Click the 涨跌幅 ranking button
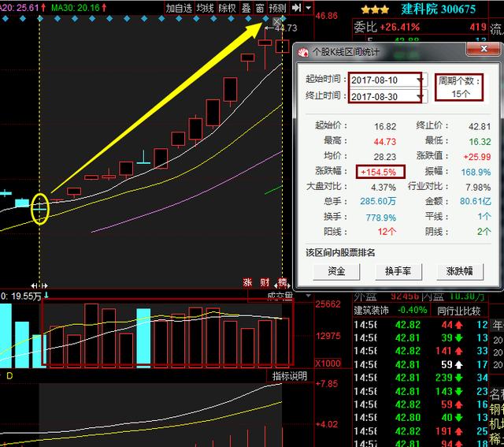 (x=459, y=271)
